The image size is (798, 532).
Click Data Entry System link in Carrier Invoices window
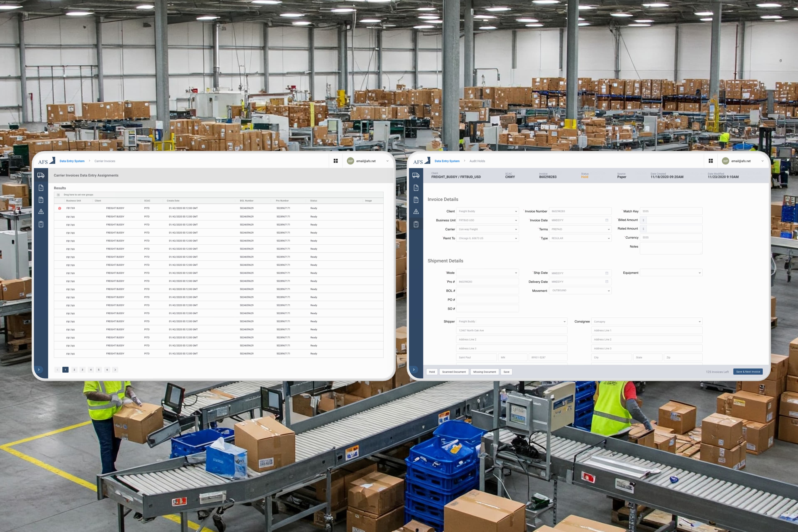point(72,161)
